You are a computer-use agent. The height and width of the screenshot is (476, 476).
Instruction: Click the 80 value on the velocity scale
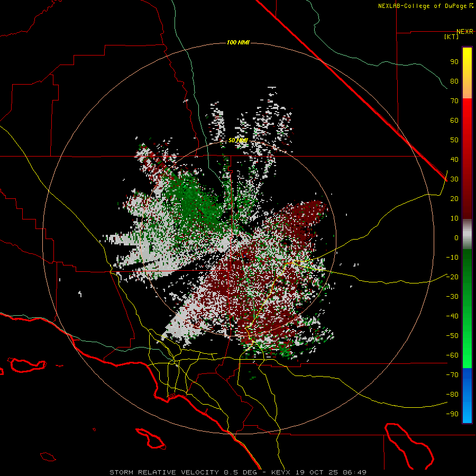(x=454, y=81)
